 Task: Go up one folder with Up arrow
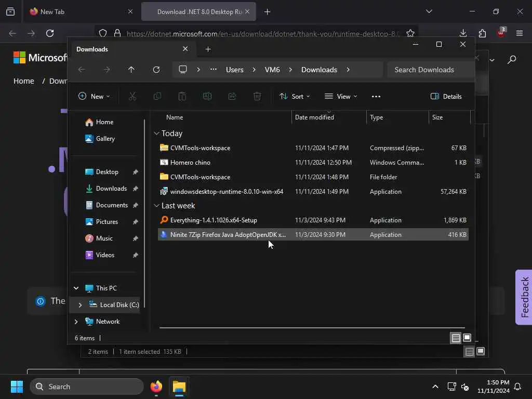click(131, 70)
